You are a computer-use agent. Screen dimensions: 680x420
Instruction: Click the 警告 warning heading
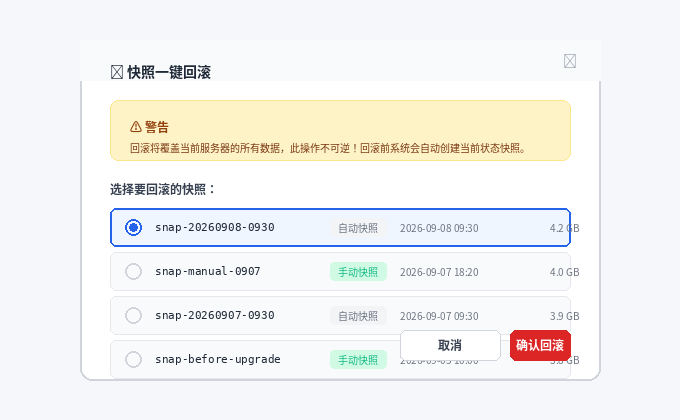[157, 127]
